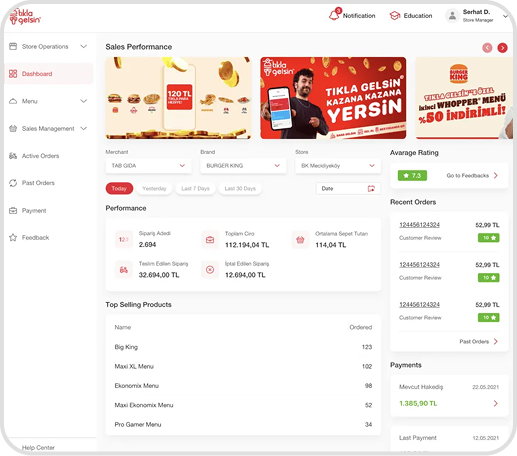
Task: Click the Dashboard grid icon
Action: click(x=13, y=74)
